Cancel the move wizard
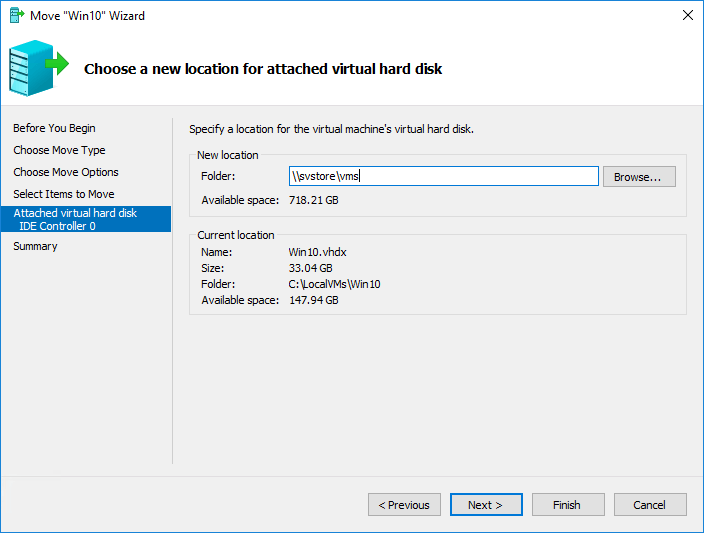Viewport: 704px width, 533px height. [x=650, y=505]
